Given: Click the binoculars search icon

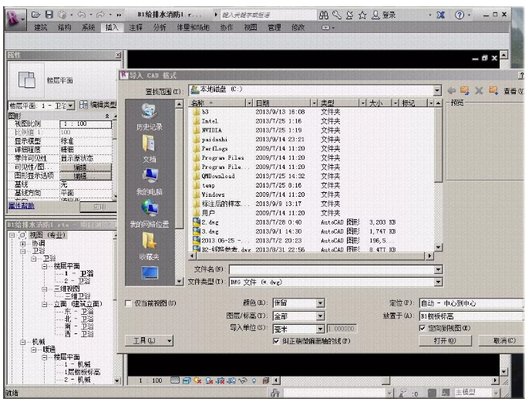Looking at the screenshot, I should 324,15.
